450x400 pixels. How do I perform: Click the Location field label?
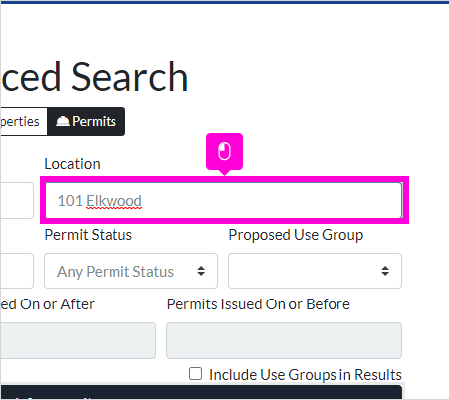tap(72, 164)
